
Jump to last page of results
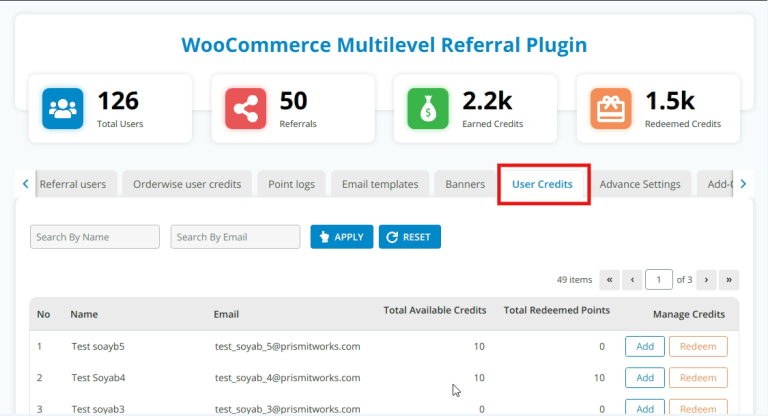729,280
